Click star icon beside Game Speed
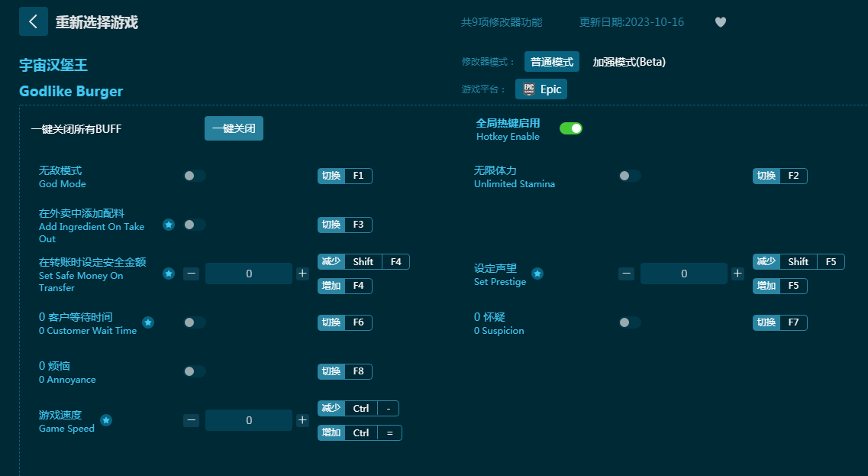The width and height of the screenshot is (868, 476). 106,420
